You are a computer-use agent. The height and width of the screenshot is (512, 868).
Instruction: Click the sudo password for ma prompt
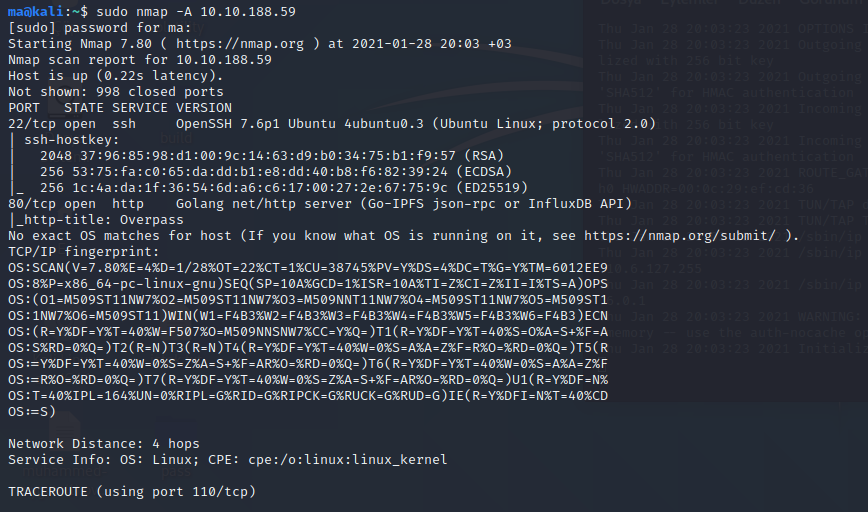(x=100, y=28)
